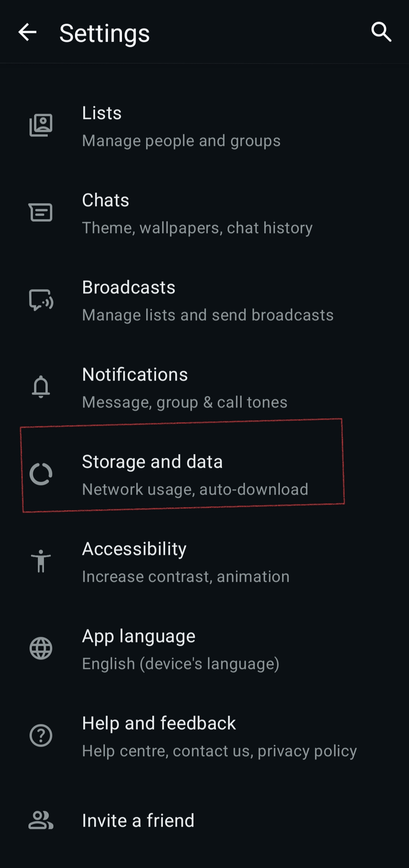This screenshot has width=409, height=868.
Task: Tap the back arrow icon
Action: click(x=28, y=32)
